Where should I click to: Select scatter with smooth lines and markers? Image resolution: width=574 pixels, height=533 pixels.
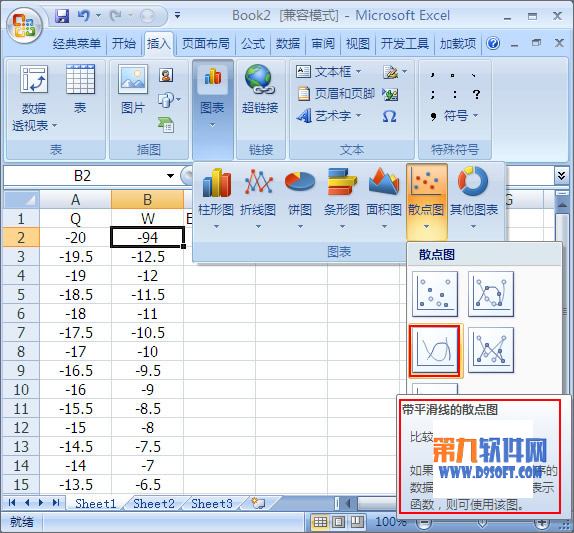click(x=491, y=294)
